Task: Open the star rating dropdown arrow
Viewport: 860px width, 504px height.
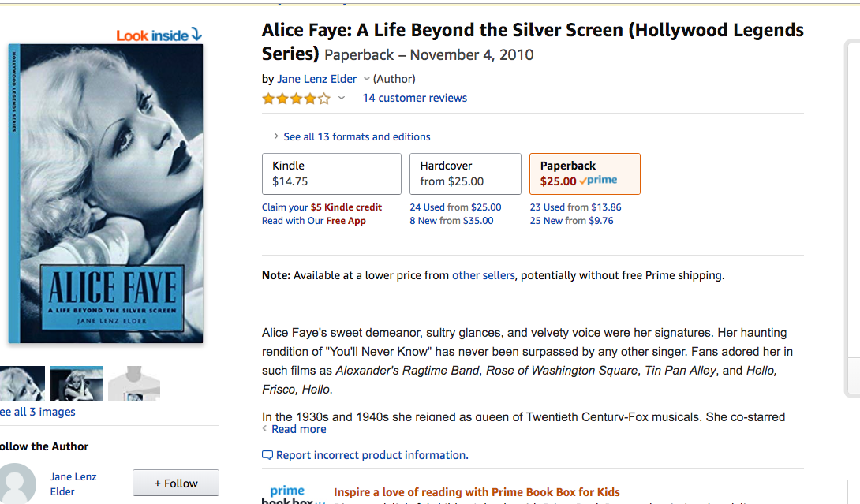Action: [341, 98]
